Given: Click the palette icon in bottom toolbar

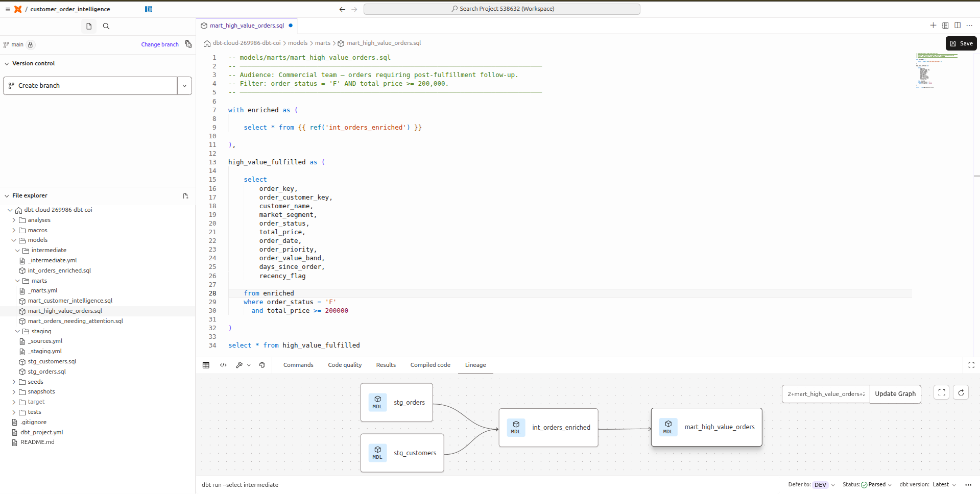Looking at the screenshot, I should click(x=262, y=365).
